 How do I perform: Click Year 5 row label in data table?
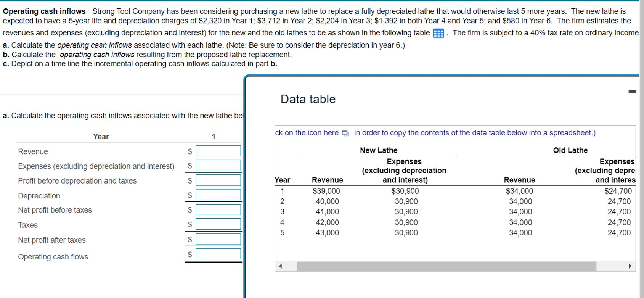coord(283,233)
